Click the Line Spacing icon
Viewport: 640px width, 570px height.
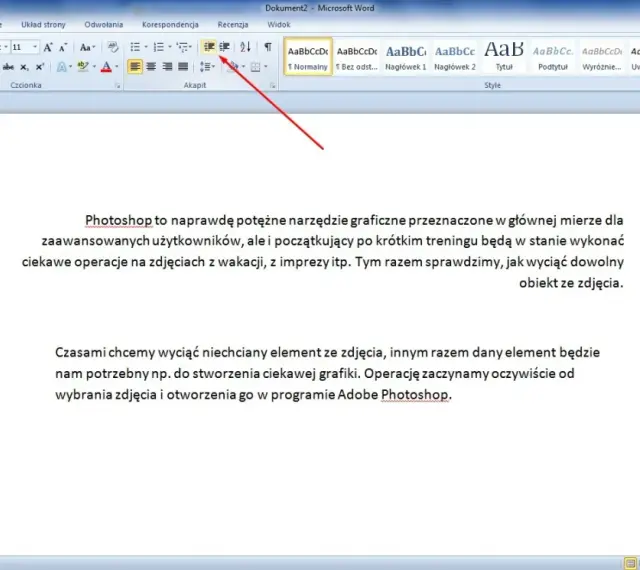[205, 67]
